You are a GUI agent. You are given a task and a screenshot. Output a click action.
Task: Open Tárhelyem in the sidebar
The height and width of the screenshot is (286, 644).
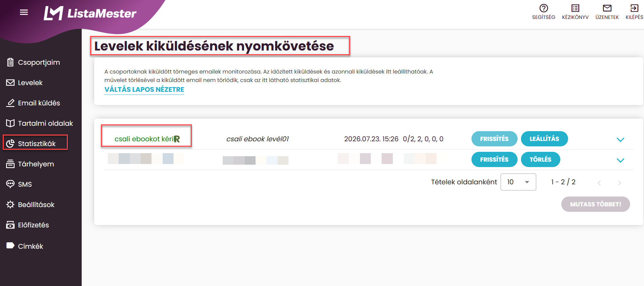36,164
